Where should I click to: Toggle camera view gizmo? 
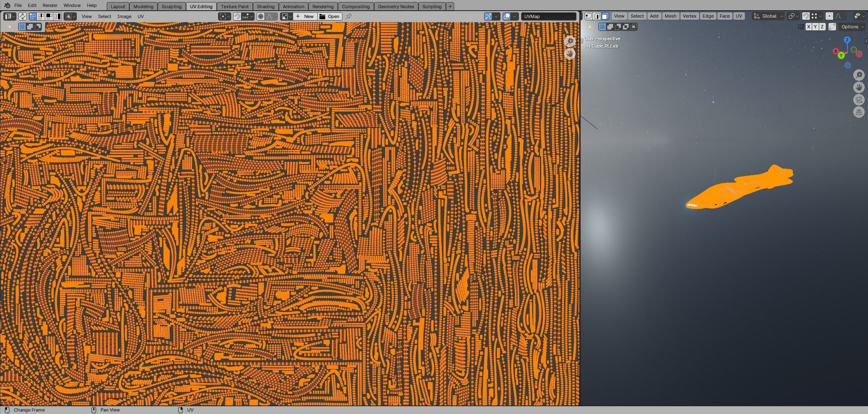click(859, 100)
